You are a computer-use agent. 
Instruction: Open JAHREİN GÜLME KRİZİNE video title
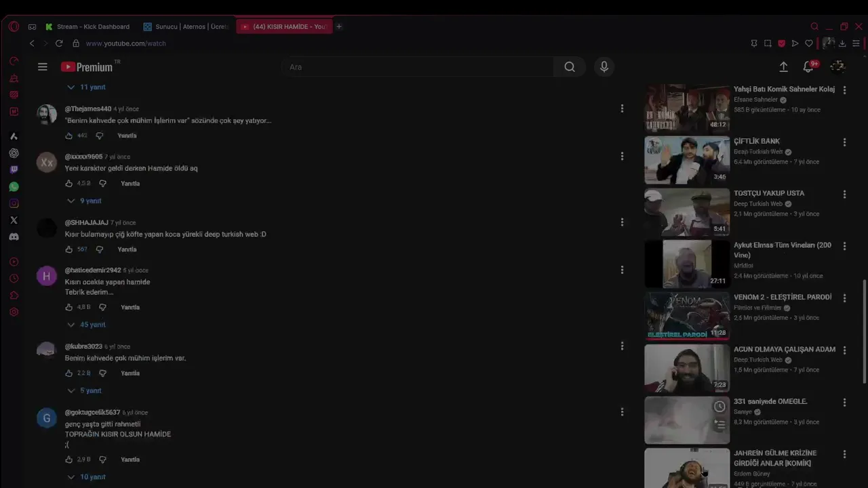[775, 458]
